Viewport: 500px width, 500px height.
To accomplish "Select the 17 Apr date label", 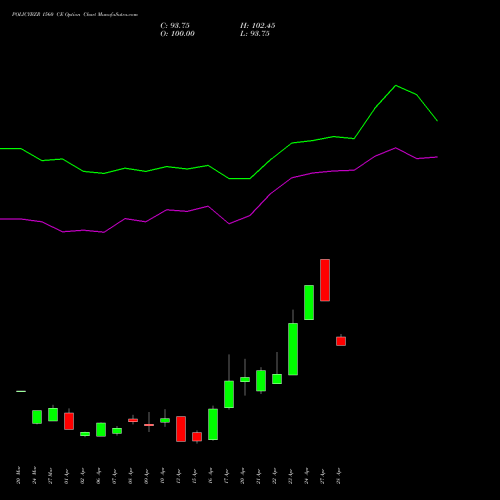I will [226, 475].
